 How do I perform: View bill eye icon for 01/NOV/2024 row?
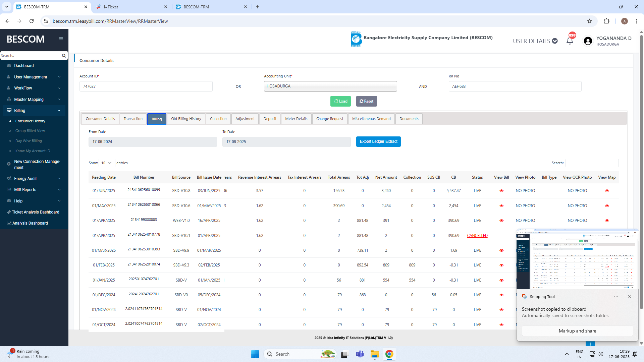pyautogui.click(x=501, y=310)
